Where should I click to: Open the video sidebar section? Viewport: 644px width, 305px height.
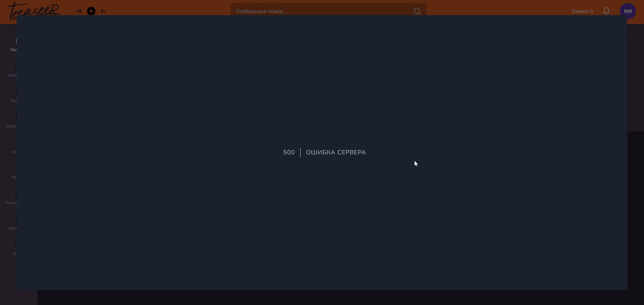(14, 147)
